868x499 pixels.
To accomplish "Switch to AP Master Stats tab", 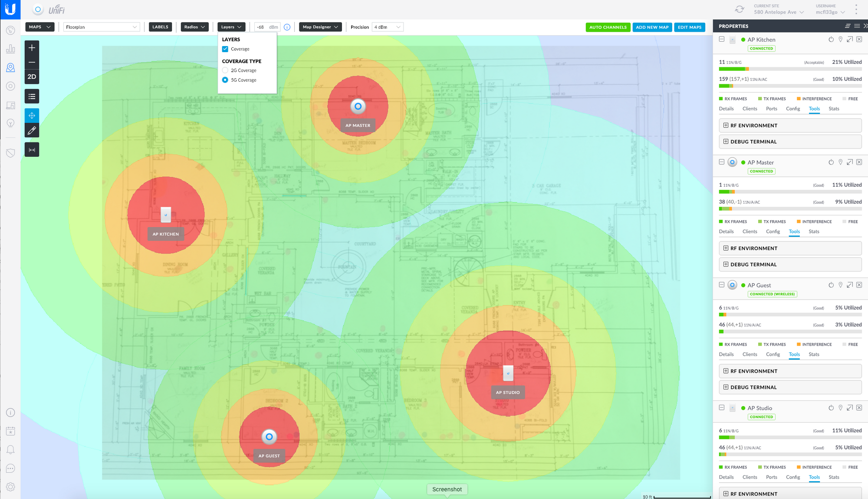I will pos(814,231).
